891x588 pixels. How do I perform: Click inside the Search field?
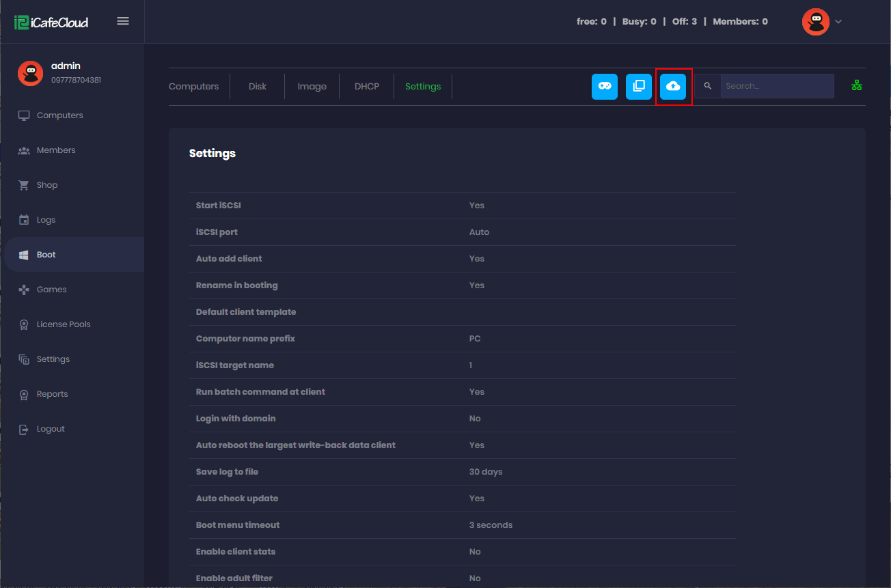(777, 86)
